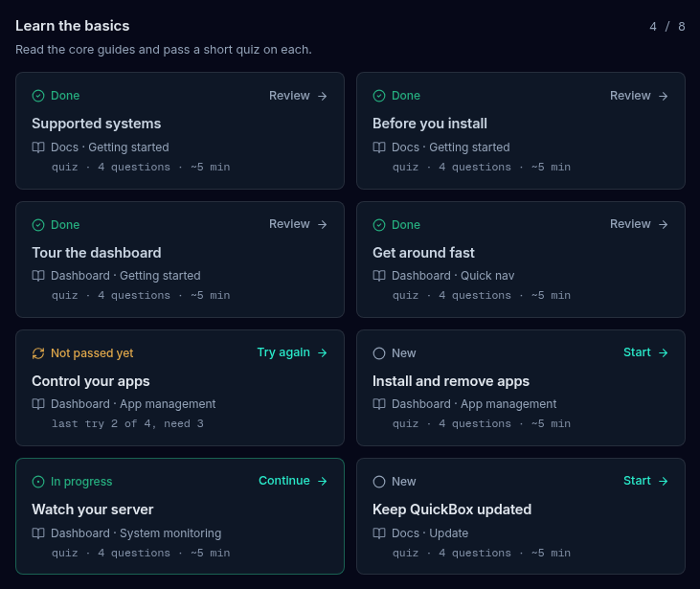Open the Supported systems card title
Image resolution: width=700 pixels, height=589 pixels.
tap(97, 124)
